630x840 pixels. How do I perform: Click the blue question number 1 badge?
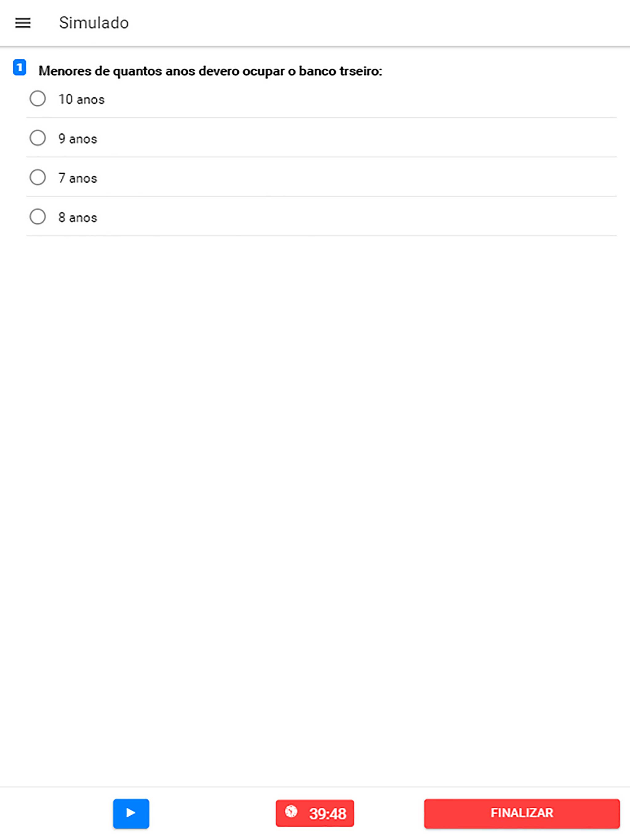tap(20, 68)
